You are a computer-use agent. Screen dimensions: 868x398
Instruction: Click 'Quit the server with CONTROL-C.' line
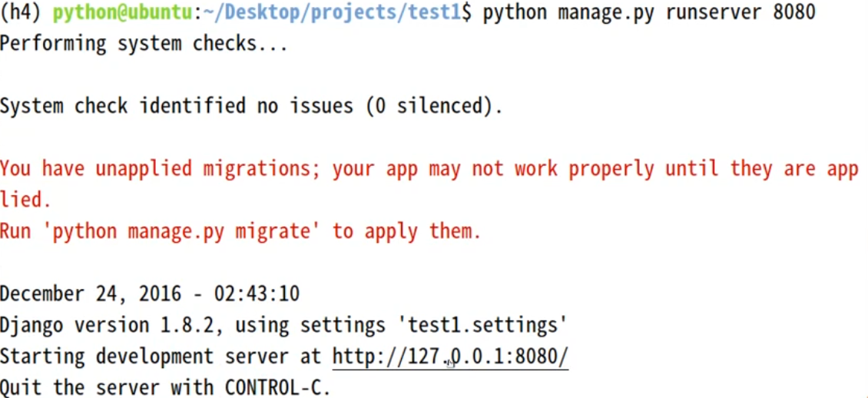(x=165, y=387)
